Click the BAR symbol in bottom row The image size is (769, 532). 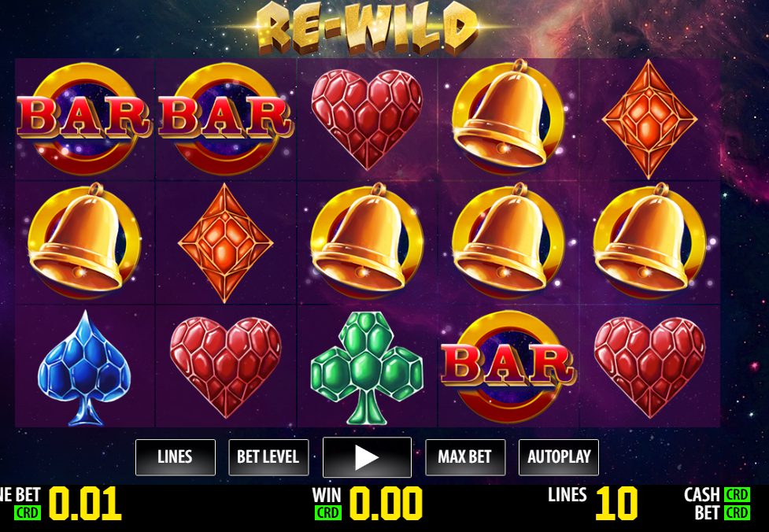[x=508, y=367]
